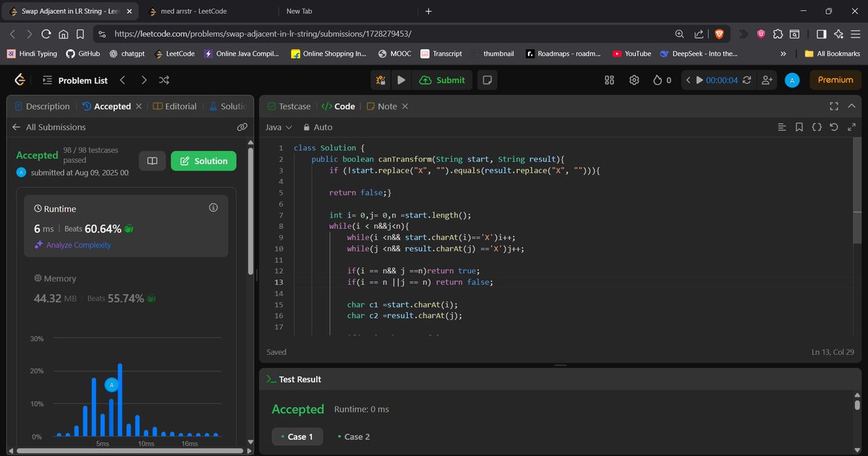Click the LeetCode logo in the top bar
The height and width of the screenshot is (456, 868).
pos(20,79)
